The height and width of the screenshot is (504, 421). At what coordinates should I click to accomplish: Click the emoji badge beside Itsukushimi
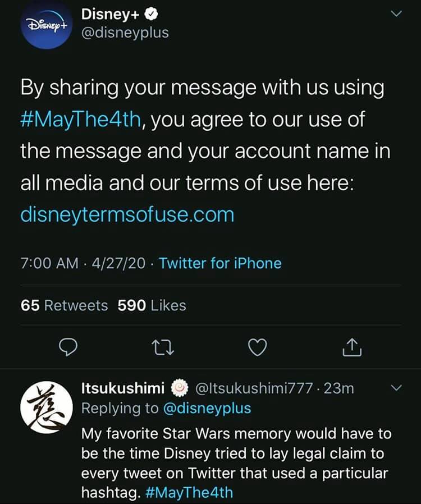[179, 388]
